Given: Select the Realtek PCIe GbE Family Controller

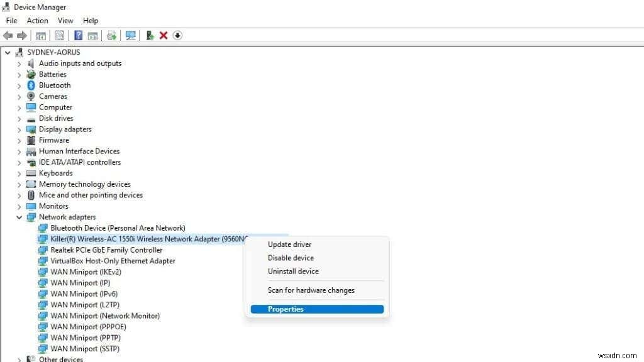Looking at the screenshot, I should pyautogui.click(x=104, y=250).
